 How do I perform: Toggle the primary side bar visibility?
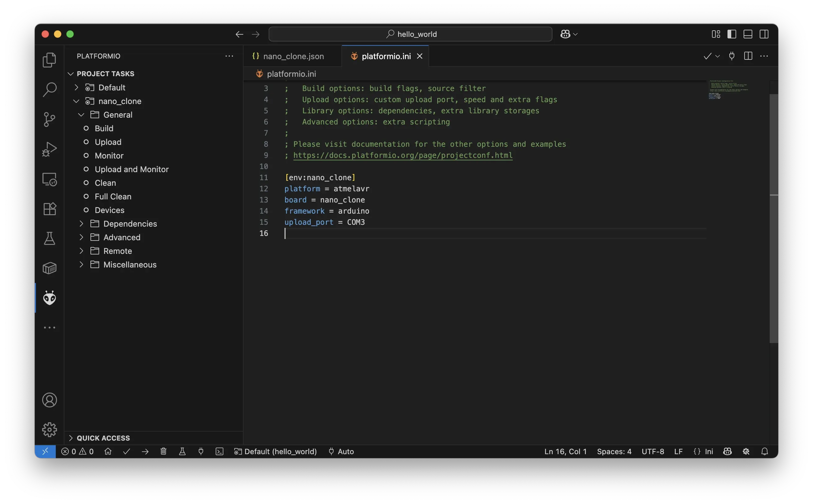[732, 34]
